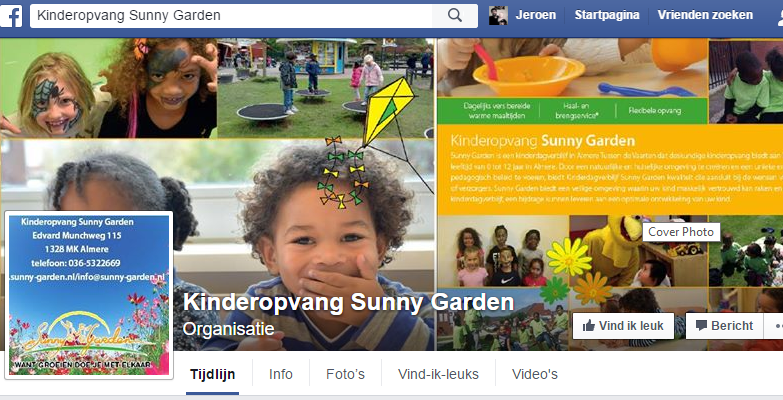Switch to the Tijdlijn tab
This screenshot has height=400, width=783.
[x=212, y=374]
